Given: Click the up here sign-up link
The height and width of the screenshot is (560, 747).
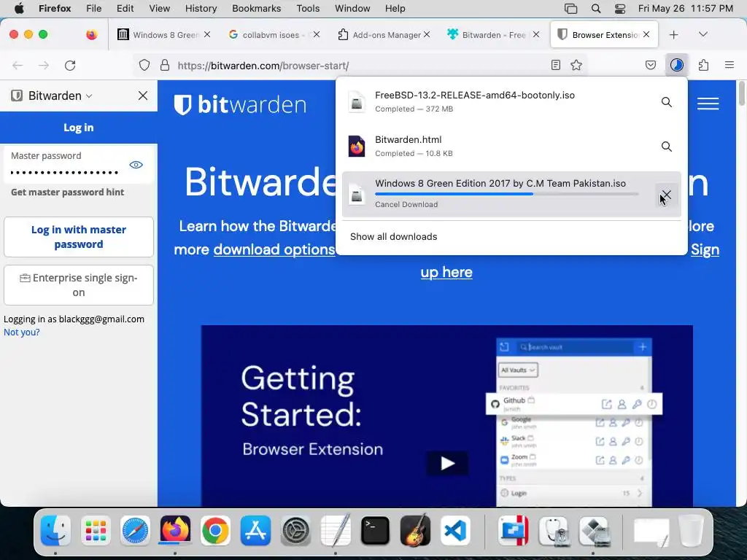Looking at the screenshot, I should click(x=446, y=272).
